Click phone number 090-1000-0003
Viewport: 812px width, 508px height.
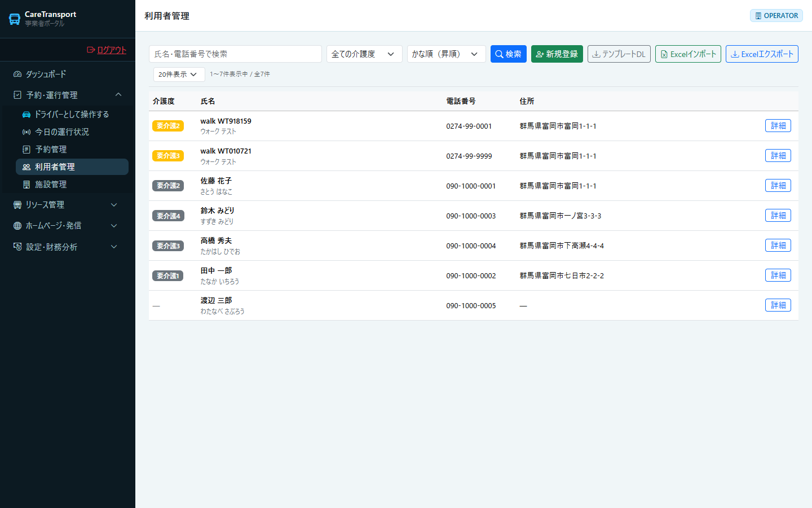click(x=471, y=216)
